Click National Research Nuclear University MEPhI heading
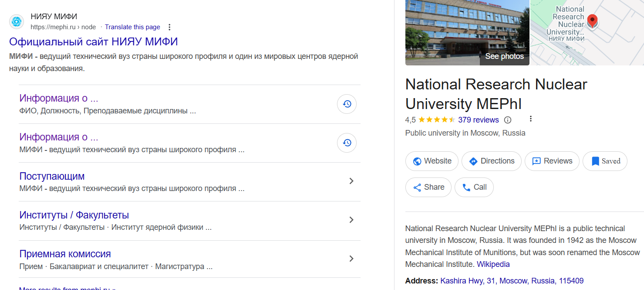The width and height of the screenshot is (644, 290). (496, 94)
